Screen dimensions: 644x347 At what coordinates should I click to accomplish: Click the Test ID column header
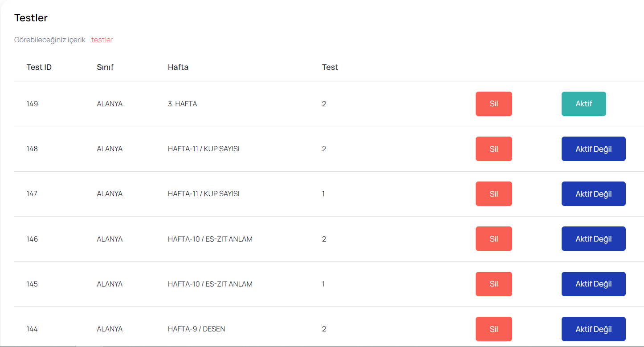(x=39, y=67)
